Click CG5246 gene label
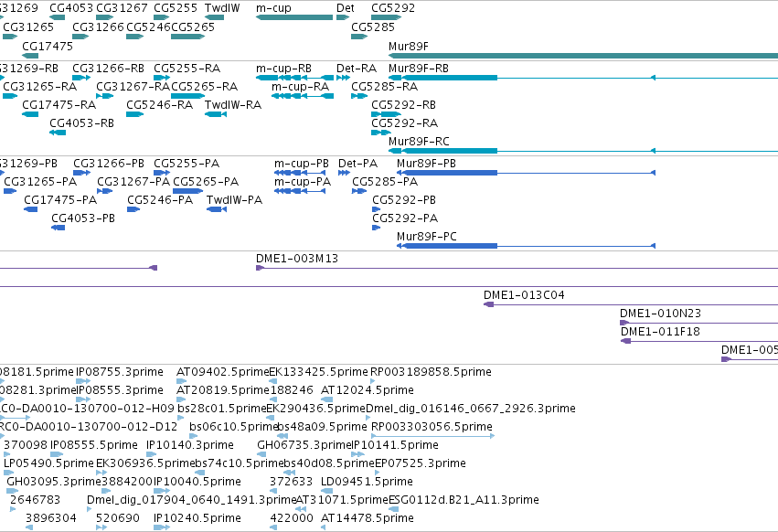Image resolution: width=778 pixels, height=532 pixels. [x=148, y=27]
